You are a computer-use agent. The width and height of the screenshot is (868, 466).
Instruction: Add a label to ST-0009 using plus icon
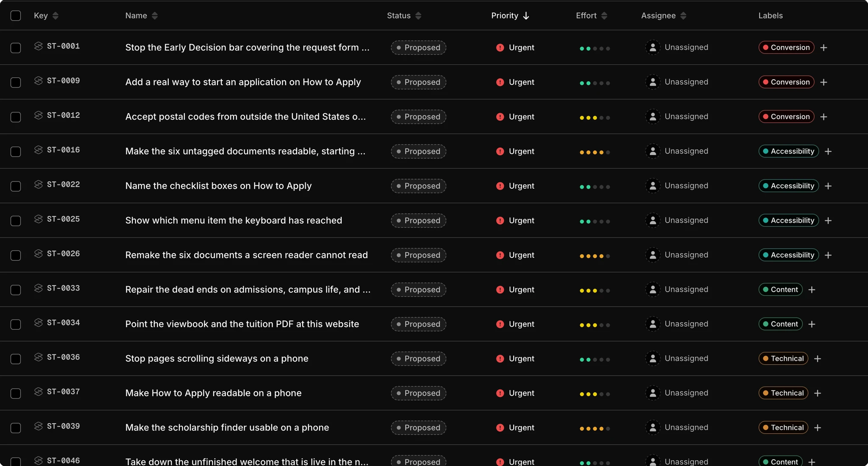823,82
